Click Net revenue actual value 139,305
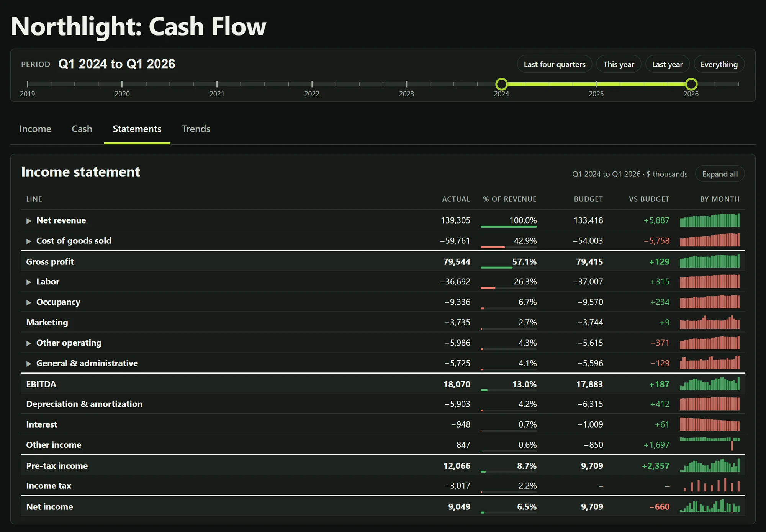The width and height of the screenshot is (766, 532). click(455, 220)
